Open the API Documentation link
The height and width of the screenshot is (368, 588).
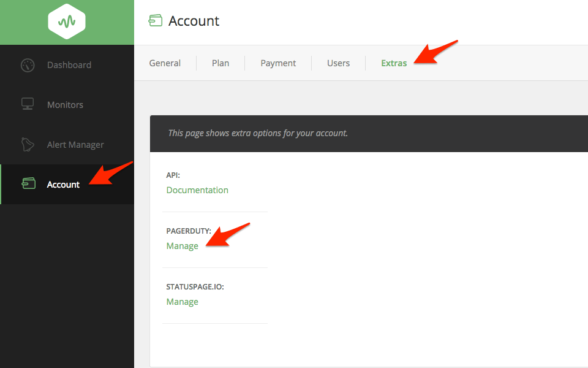(x=197, y=190)
